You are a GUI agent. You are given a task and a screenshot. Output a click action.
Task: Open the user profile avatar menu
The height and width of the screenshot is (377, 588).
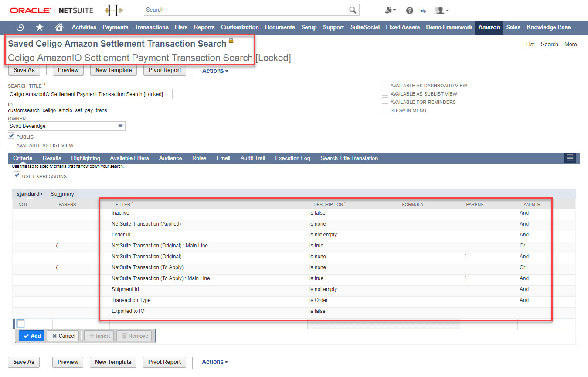coord(442,10)
